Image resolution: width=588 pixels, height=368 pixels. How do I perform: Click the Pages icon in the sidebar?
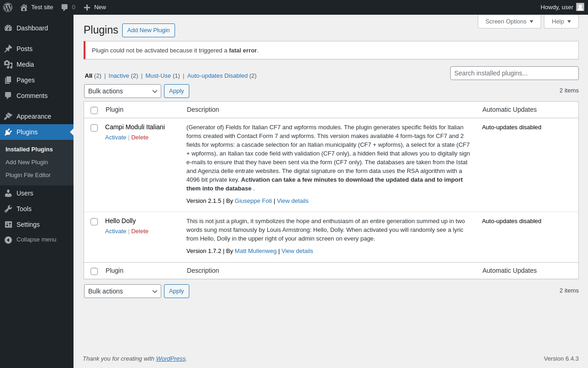click(x=8, y=80)
